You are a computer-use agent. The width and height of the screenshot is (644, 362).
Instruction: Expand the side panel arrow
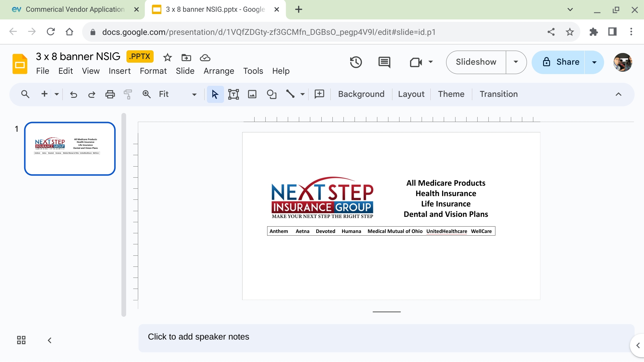pos(638,345)
